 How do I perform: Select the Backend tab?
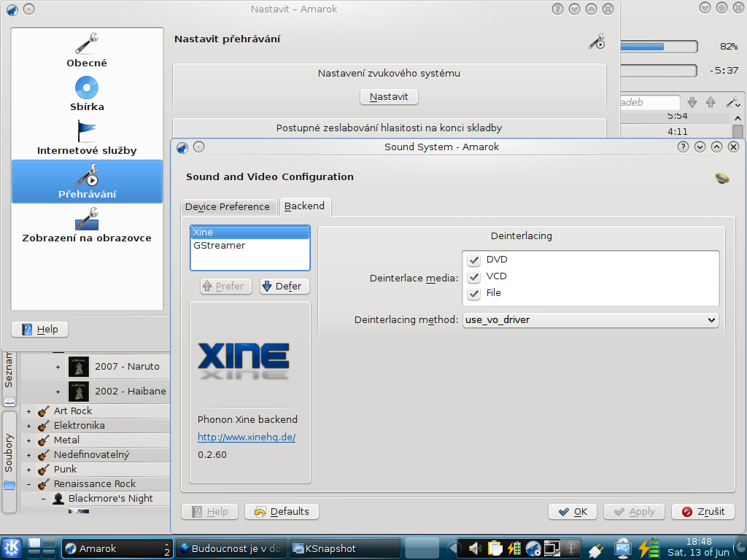click(x=304, y=206)
